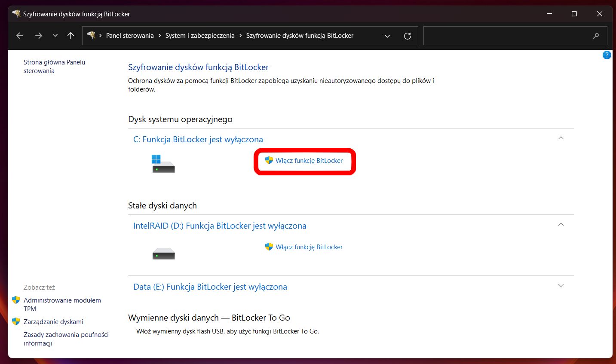Click shield icon next to Zarządzanie dyskami

(x=16, y=321)
